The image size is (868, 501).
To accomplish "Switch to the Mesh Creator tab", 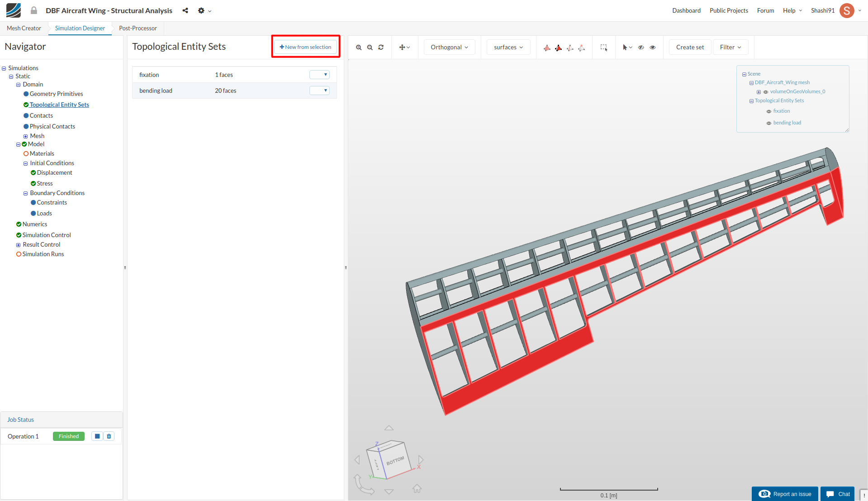I will coord(24,28).
